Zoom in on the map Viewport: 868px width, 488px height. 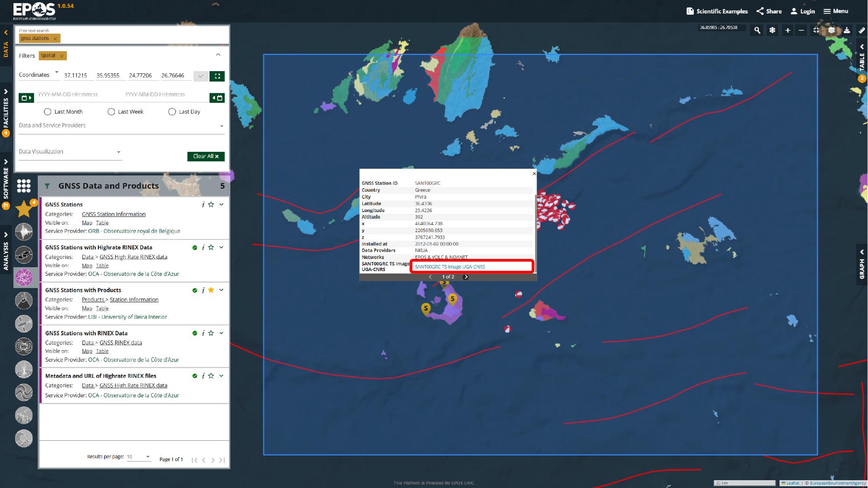click(x=787, y=30)
